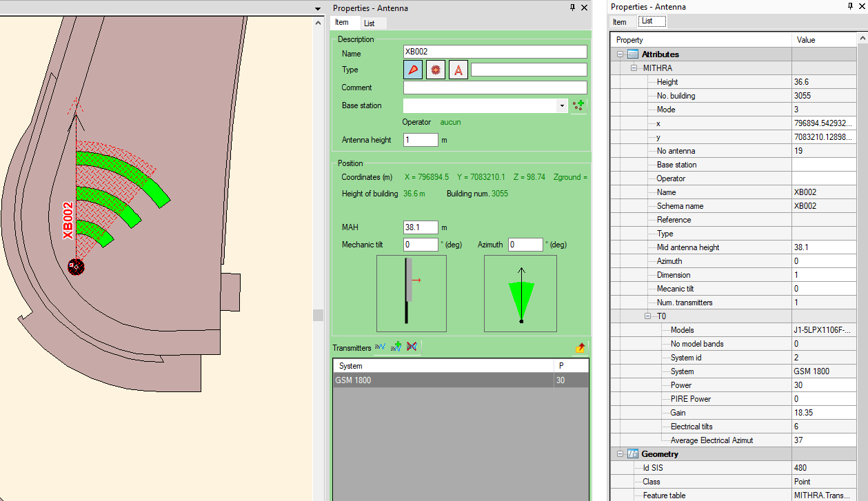This screenshot has width=868, height=501.
Task: Add a transmitter with the green plus icon
Action: (396, 347)
